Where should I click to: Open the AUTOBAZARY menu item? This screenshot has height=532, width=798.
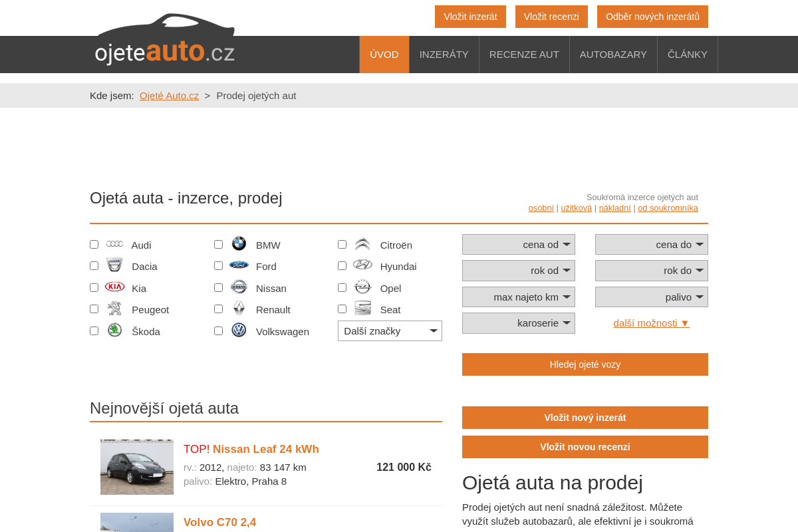[x=613, y=55]
